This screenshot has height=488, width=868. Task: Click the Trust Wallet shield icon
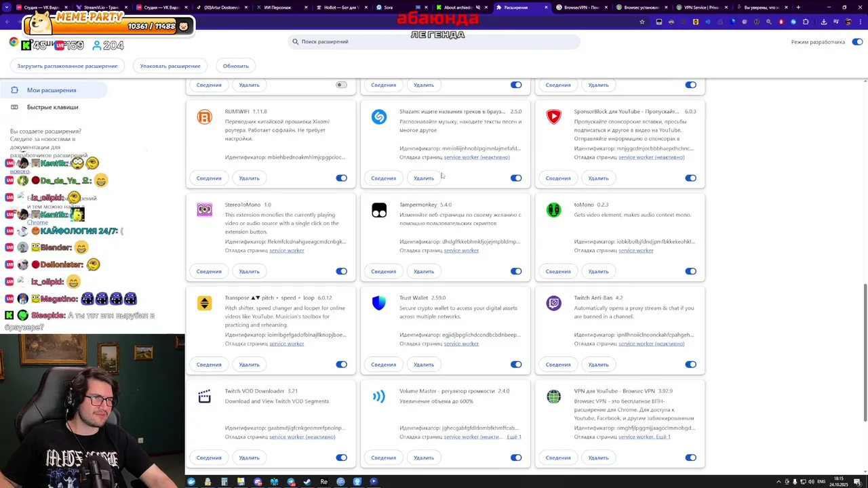coord(379,304)
